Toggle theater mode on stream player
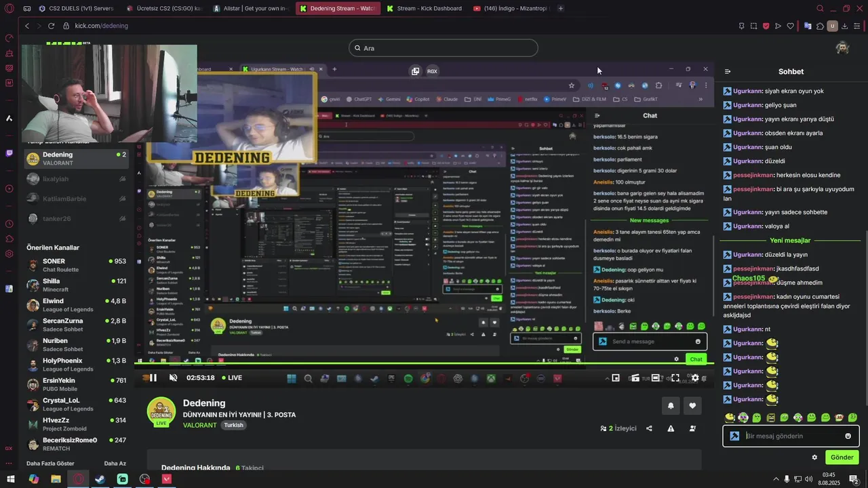 point(655,378)
